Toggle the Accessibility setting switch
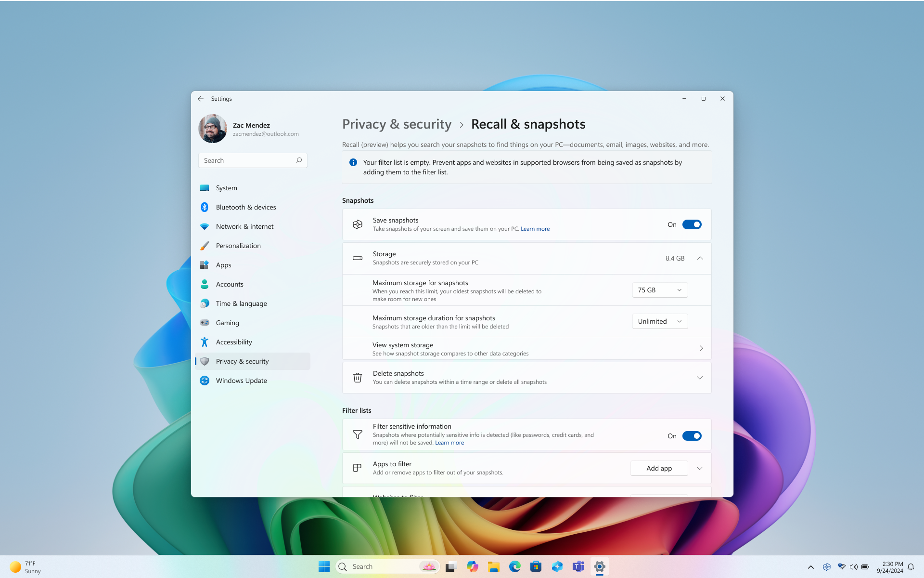 [233, 342]
